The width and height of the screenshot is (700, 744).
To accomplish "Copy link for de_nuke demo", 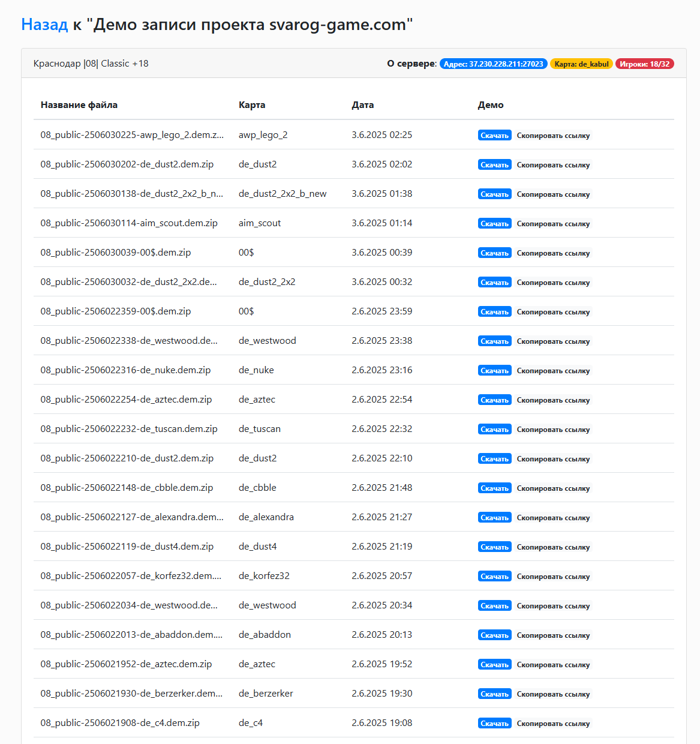I will 554,370.
